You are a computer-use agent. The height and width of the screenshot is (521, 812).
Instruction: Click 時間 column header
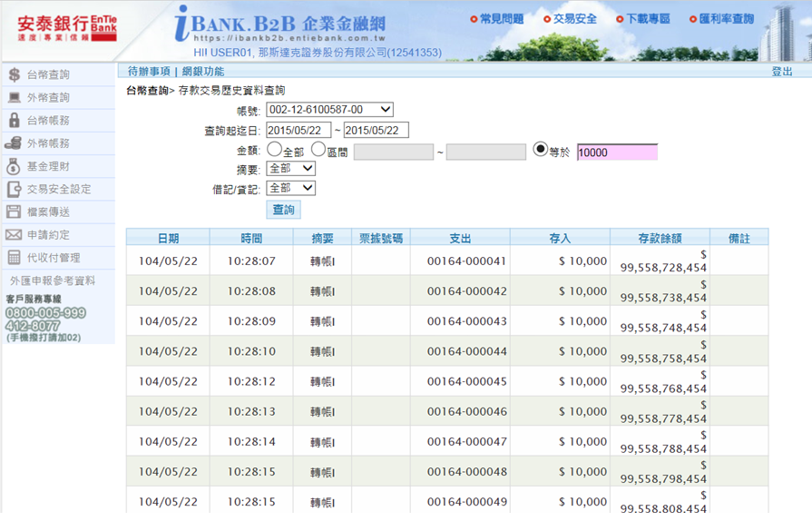tap(251, 238)
